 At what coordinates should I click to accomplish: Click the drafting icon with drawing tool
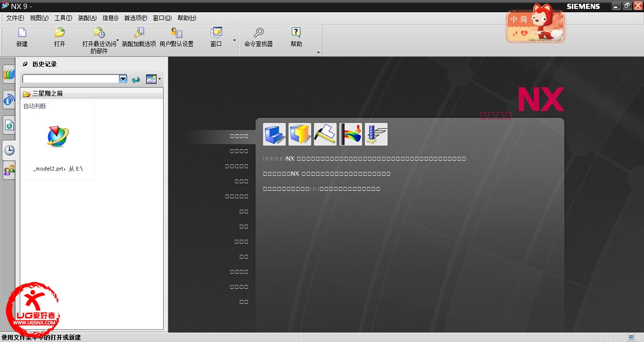click(x=325, y=134)
